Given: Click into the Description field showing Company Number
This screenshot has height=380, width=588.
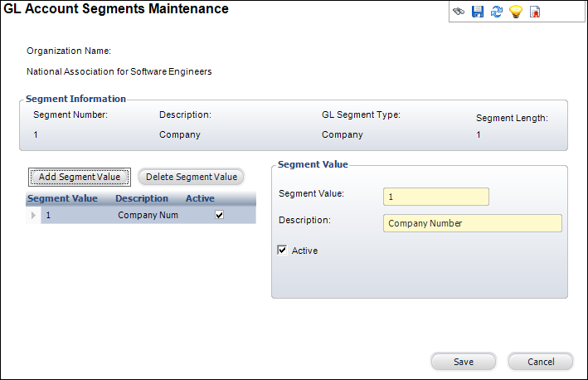Looking at the screenshot, I should 473,223.
